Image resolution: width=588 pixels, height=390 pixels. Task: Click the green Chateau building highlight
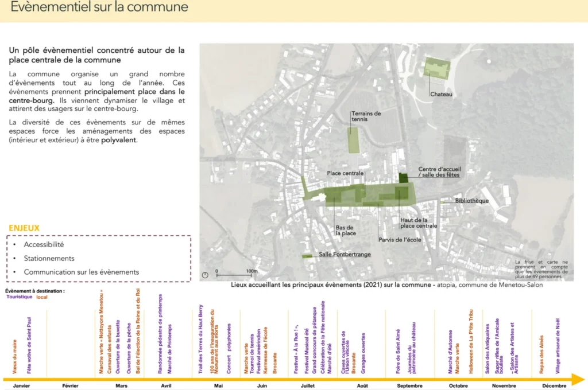[436, 68]
